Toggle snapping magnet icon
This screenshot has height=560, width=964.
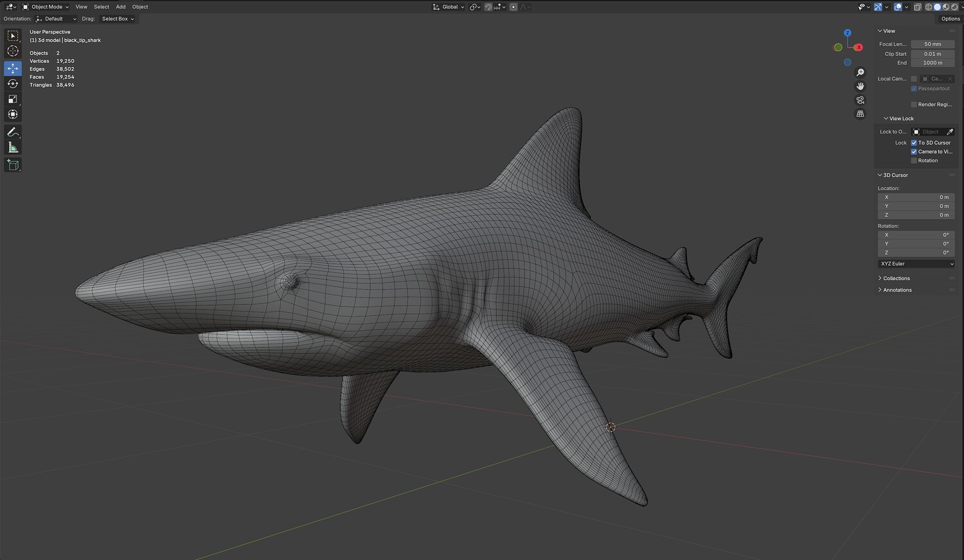488,7
